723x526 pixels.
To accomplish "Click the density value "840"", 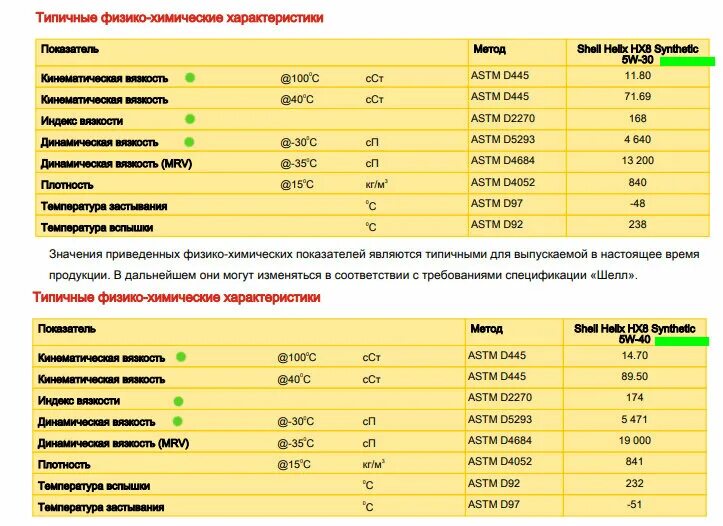I will [x=637, y=183].
